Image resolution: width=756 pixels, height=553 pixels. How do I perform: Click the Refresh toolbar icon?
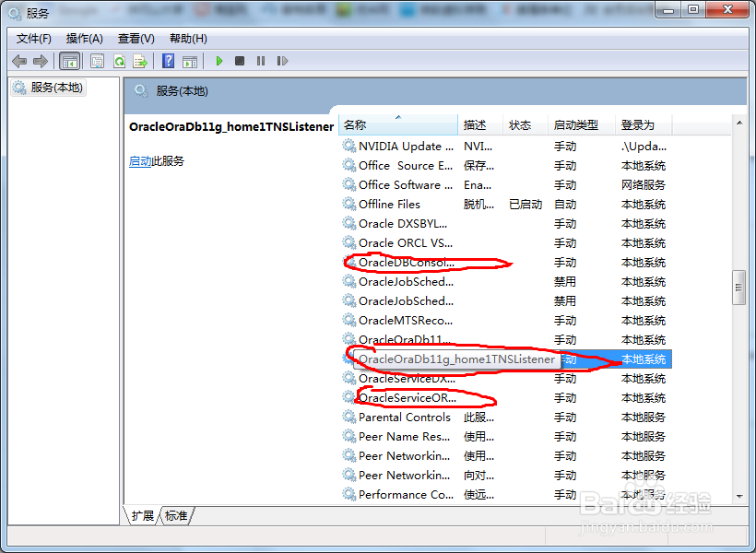click(x=119, y=61)
